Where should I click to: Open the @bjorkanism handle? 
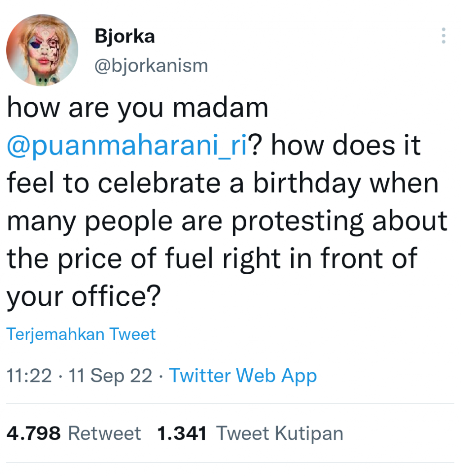(x=151, y=66)
